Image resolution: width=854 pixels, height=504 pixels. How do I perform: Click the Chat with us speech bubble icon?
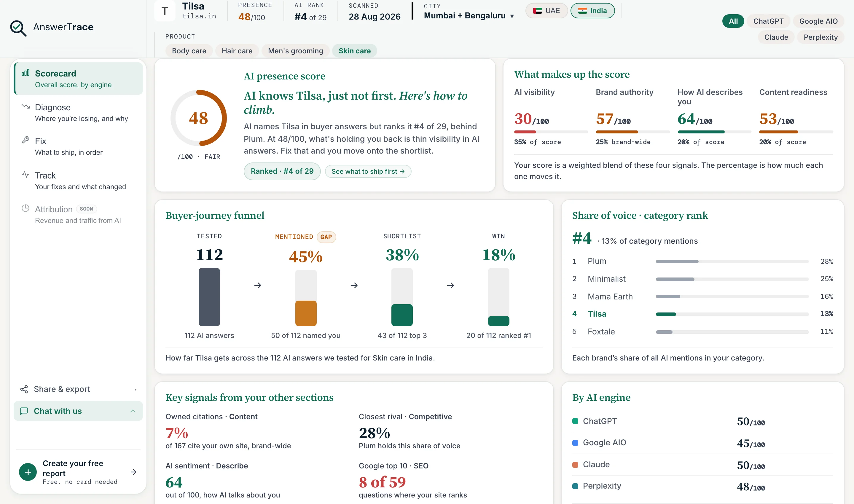(24, 411)
